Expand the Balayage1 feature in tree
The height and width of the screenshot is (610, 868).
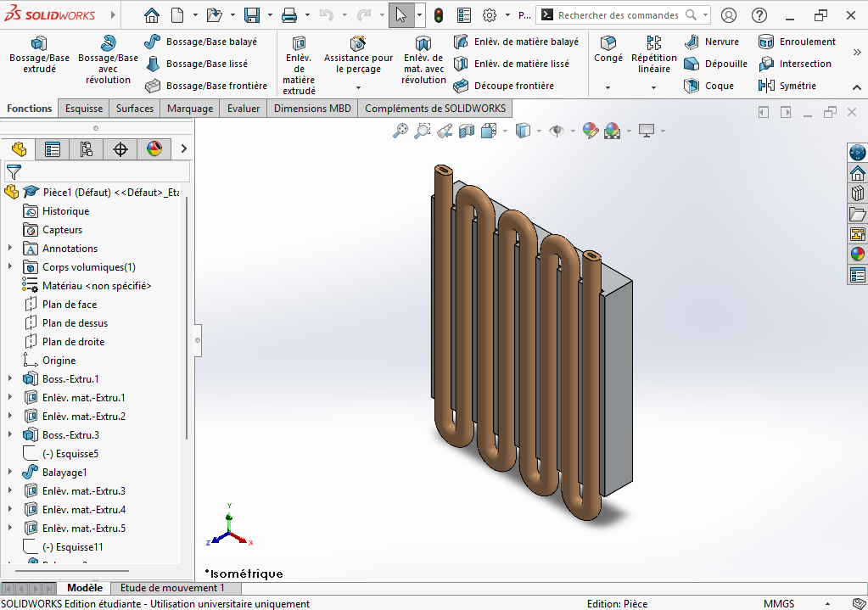10,473
